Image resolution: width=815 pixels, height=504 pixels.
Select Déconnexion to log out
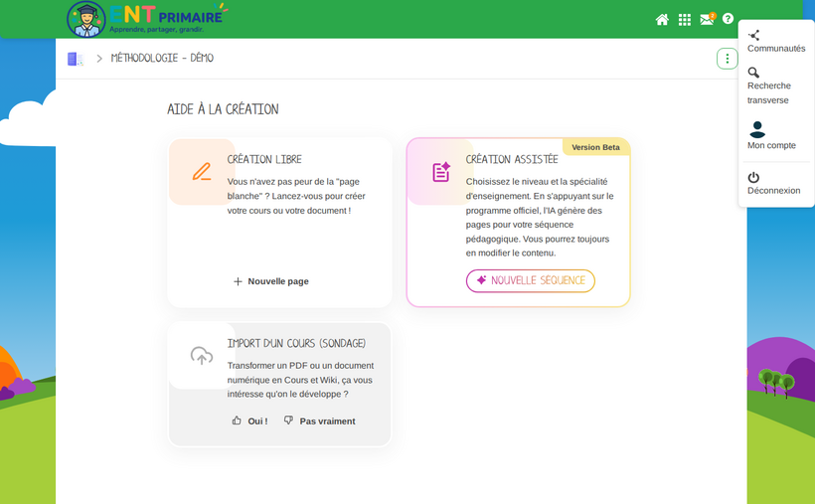click(x=776, y=183)
